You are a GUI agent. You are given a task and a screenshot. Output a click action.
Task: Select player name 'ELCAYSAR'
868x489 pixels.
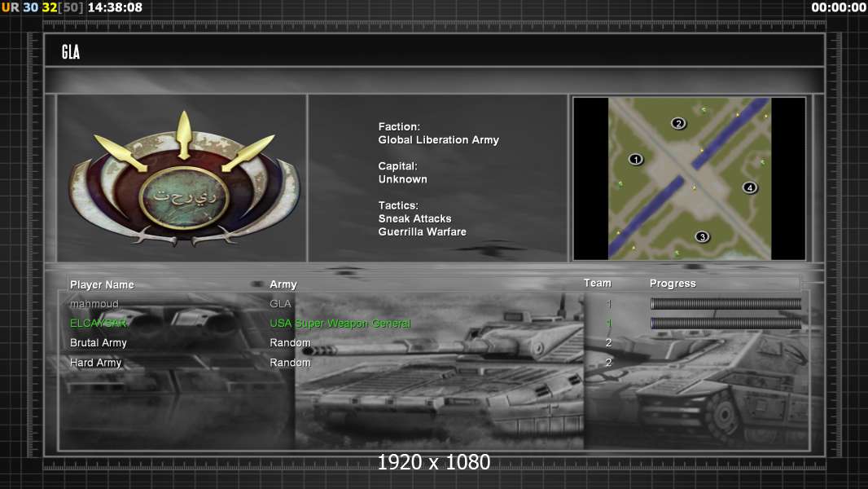pyautogui.click(x=98, y=323)
